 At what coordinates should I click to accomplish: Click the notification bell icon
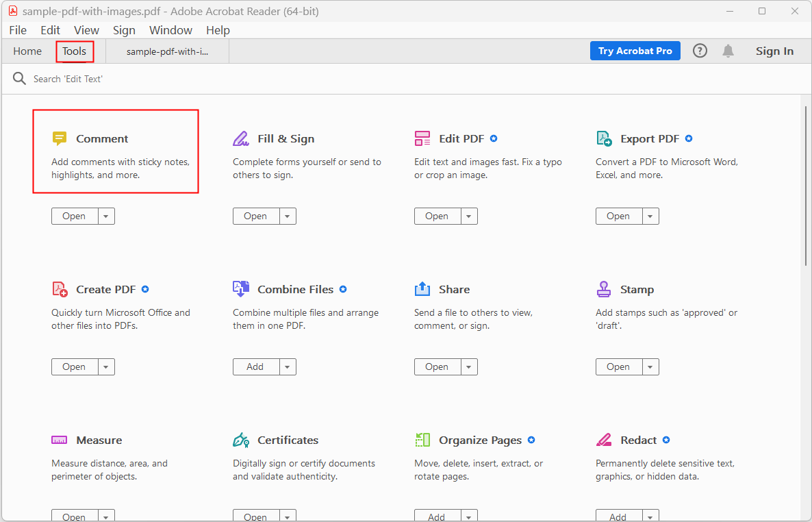pyautogui.click(x=728, y=50)
